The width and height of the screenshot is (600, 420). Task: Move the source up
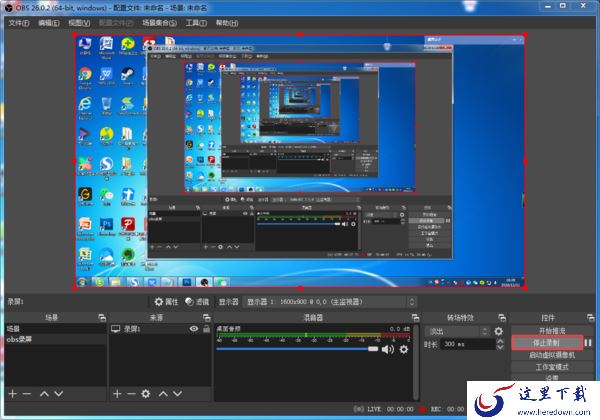pyautogui.click(x=163, y=394)
